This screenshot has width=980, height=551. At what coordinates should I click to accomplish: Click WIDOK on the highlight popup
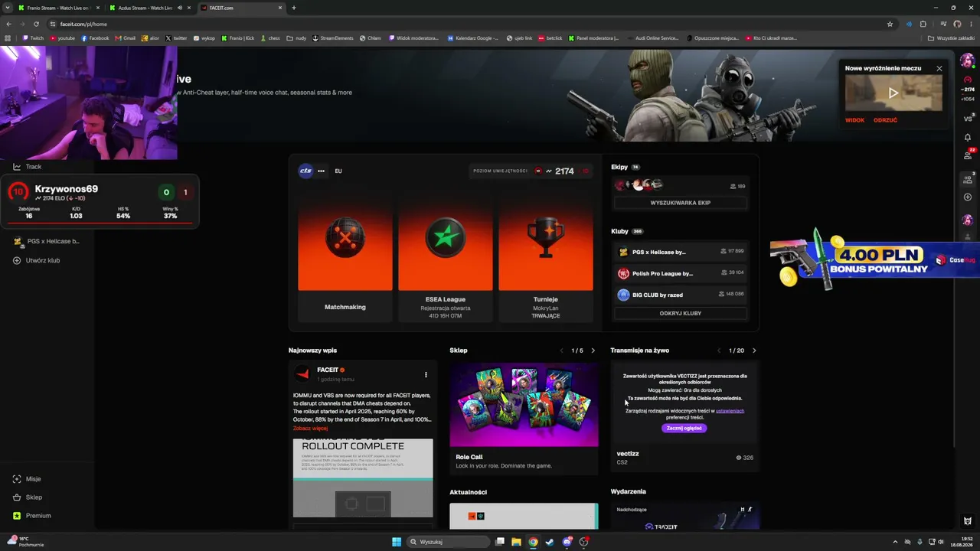[x=854, y=120]
